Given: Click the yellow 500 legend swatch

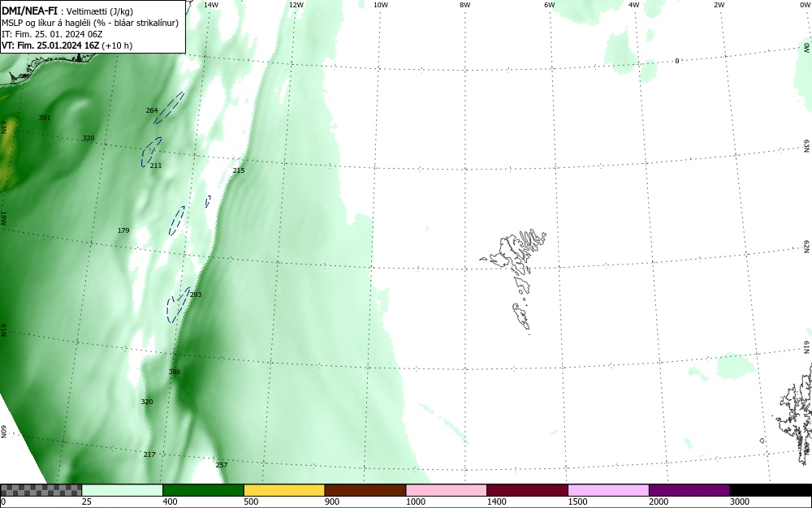Looking at the screenshot, I should click(x=284, y=490).
